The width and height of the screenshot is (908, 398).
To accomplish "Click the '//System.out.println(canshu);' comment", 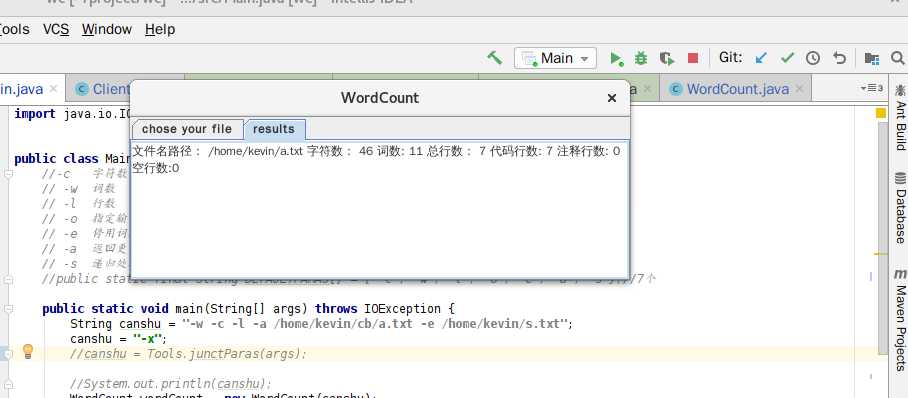I will [x=171, y=384].
